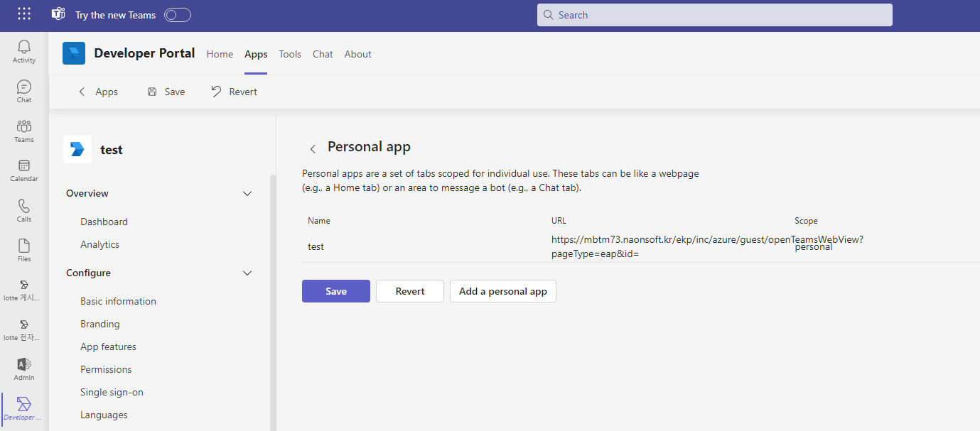
Task: Collapse the Configure section chevron
Action: (x=247, y=273)
